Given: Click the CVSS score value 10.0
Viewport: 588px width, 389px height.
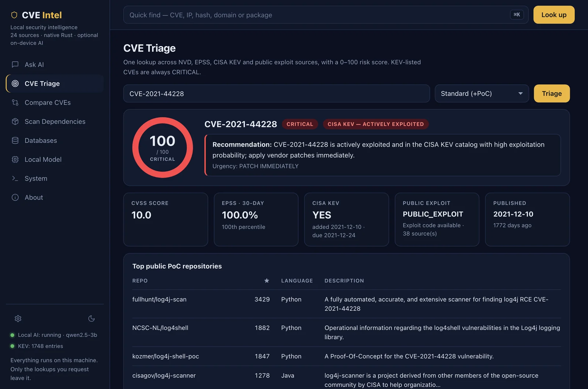Looking at the screenshot, I should tap(141, 215).
